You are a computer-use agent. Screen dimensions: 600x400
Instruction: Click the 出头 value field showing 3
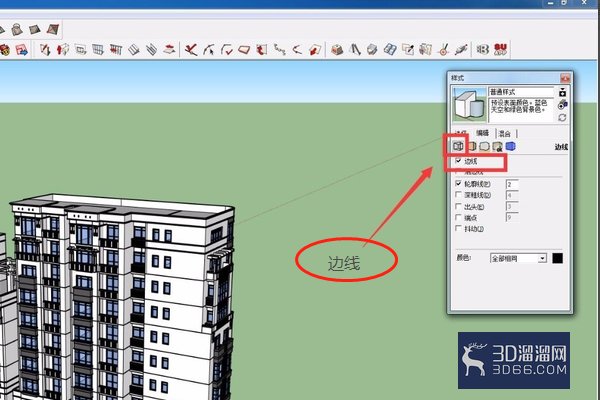coord(512,207)
